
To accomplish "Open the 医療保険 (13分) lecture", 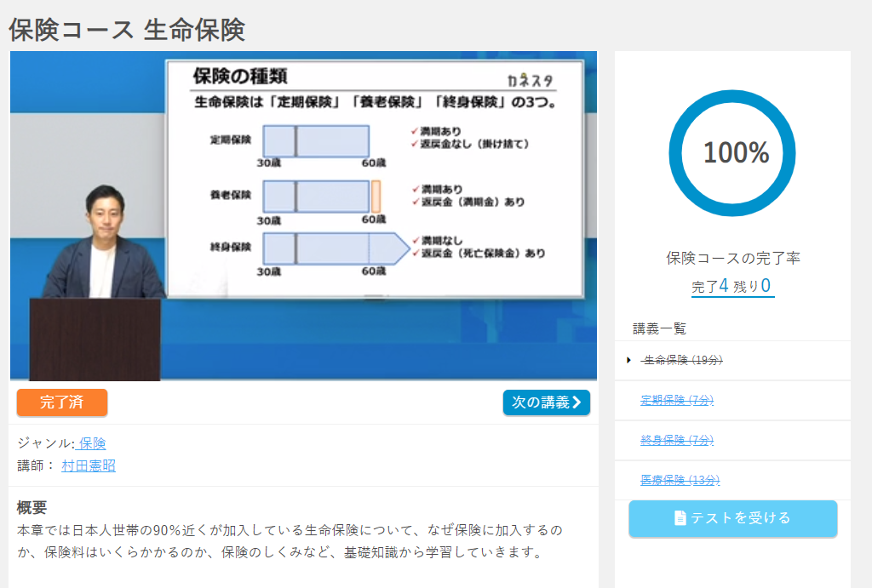I will point(680,481).
